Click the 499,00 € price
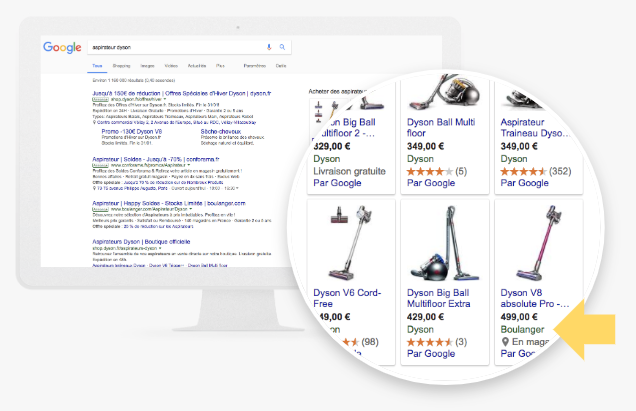 click(x=519, y=317)
